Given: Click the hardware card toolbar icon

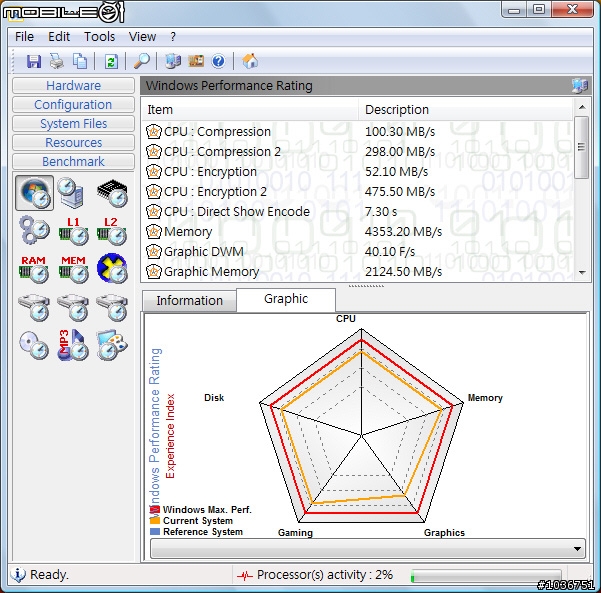Looking at the screenshot, I should (x=196, y=61).
